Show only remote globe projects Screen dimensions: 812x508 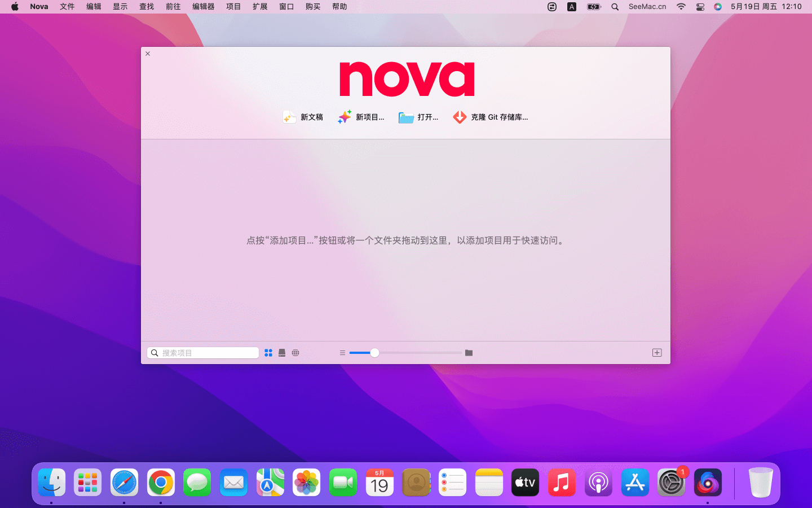[x=295, y=353]
